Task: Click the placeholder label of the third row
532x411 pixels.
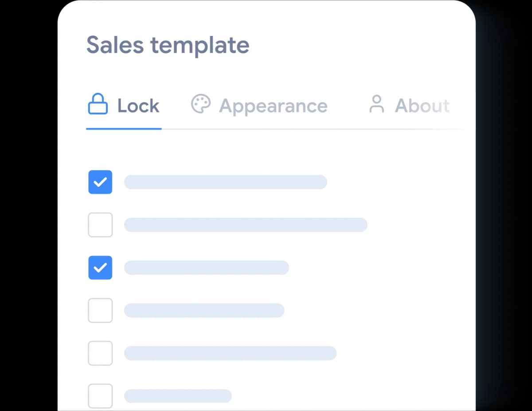Action: tap(207, 268)
